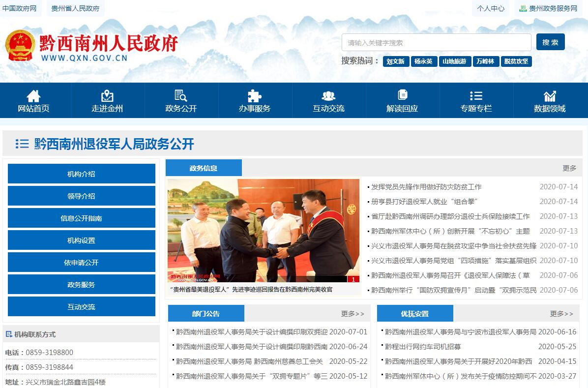
Task: Open 机构设置 sidebar button
Action: click(x=82, y=240)
